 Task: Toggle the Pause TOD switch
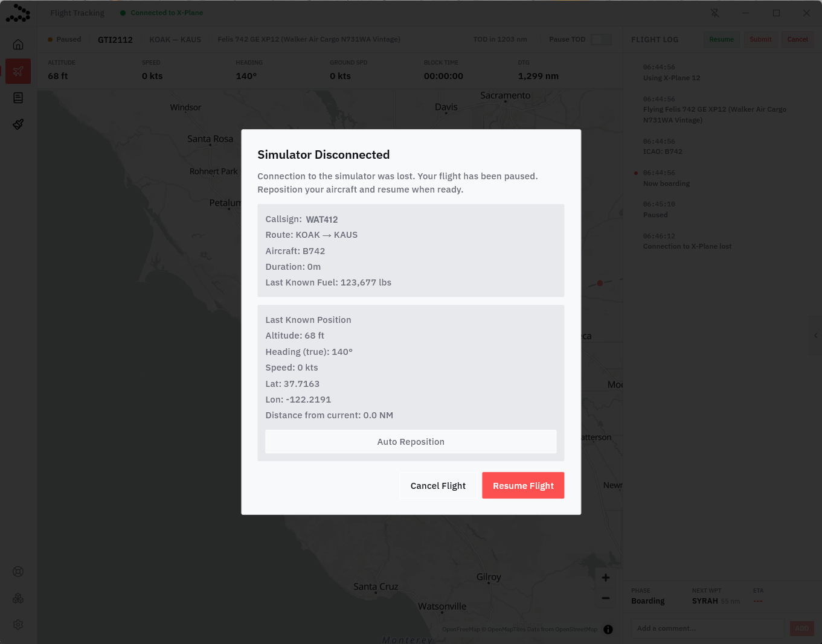click(601, 39)
